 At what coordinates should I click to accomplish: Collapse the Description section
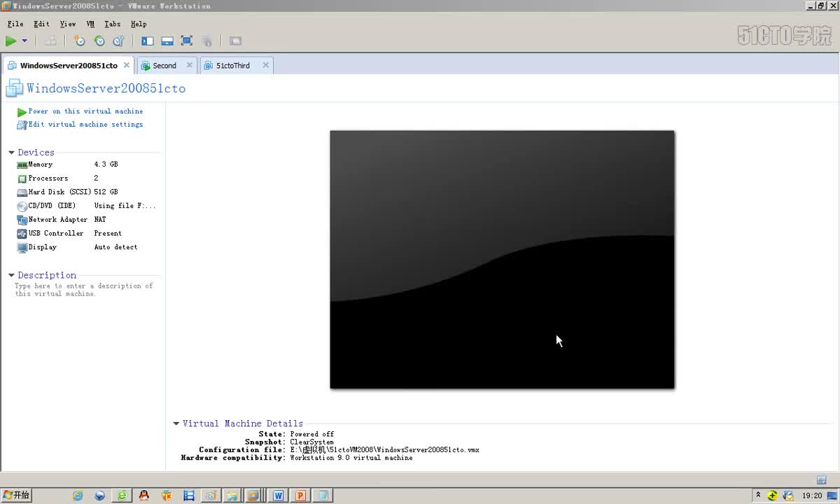(11, 276)
